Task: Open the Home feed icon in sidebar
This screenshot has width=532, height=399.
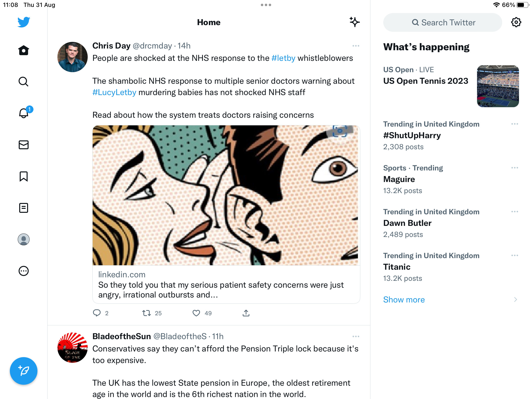Action: point(24,50)
